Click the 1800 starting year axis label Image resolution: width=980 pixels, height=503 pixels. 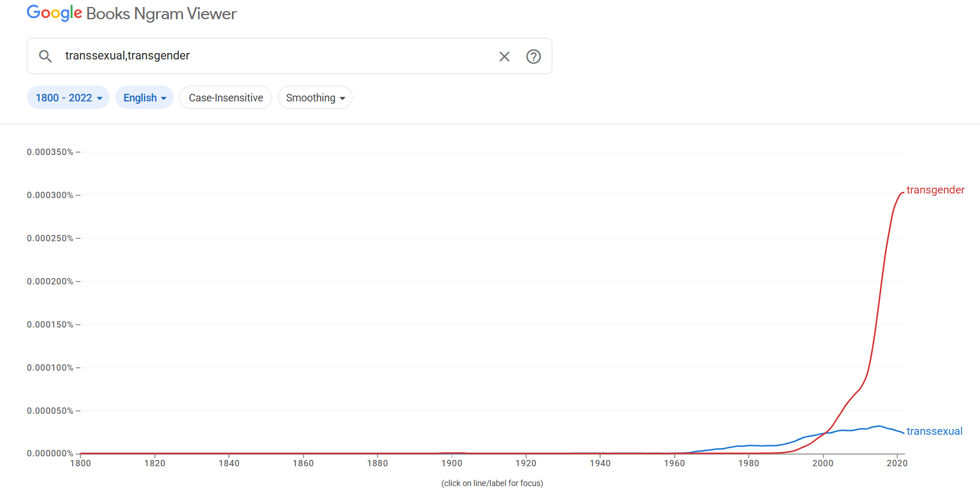[x=80, y=463]
